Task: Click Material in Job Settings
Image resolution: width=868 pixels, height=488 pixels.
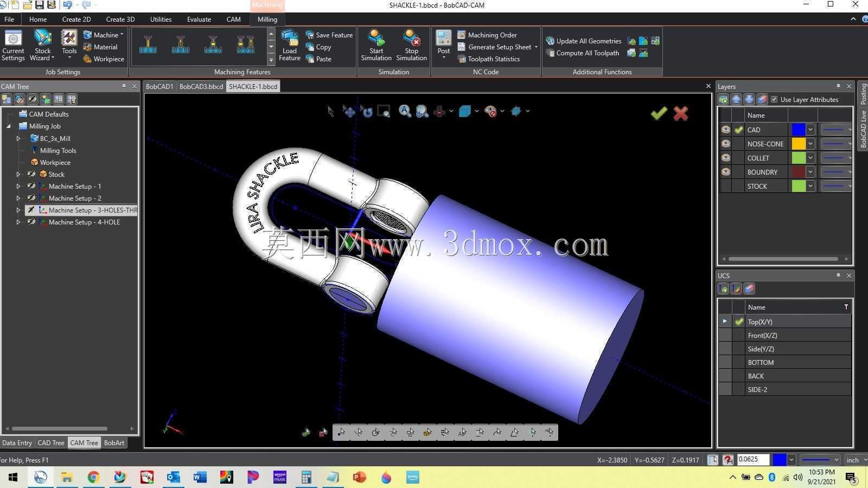Action: [100, 47]
